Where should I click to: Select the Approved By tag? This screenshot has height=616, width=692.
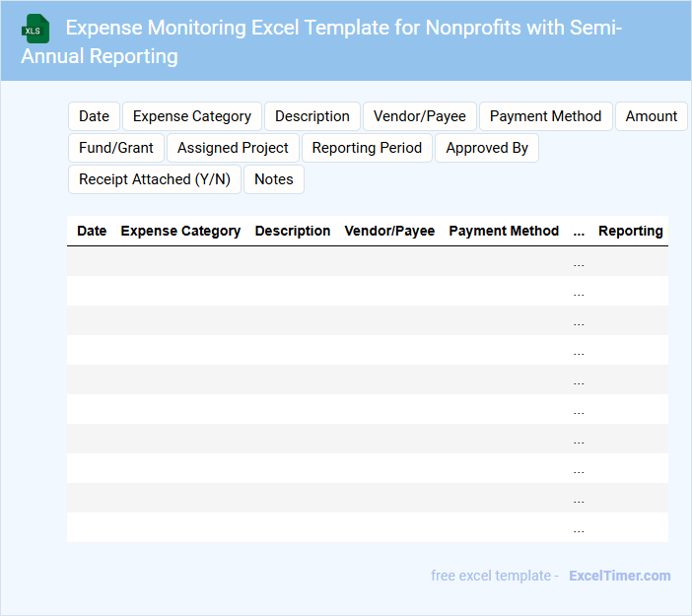click(487, 148)
